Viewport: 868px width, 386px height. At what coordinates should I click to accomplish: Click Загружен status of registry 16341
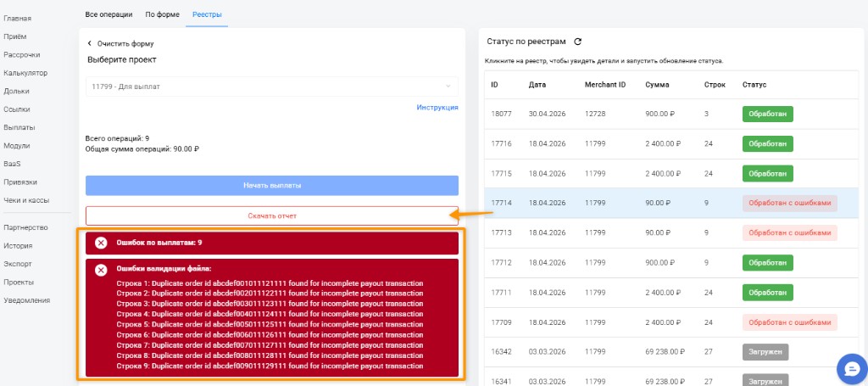point(765,381)
